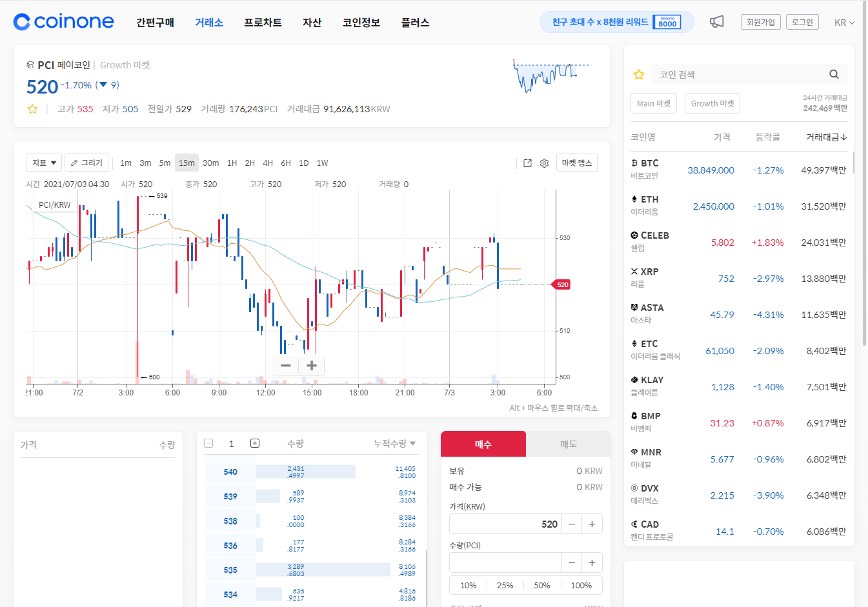
Task: Filter by Growth 마켓 in coin list
Action: [712, 103]
